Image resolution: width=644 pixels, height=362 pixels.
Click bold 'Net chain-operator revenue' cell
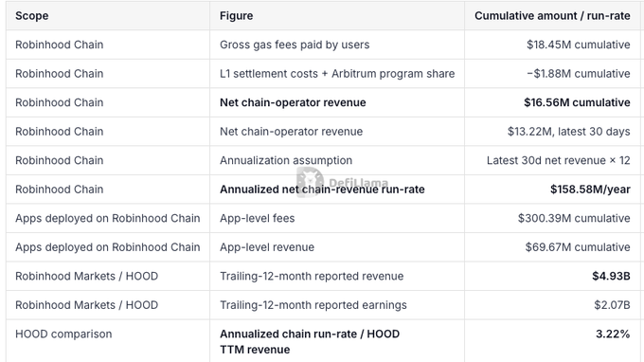point(293,102)
